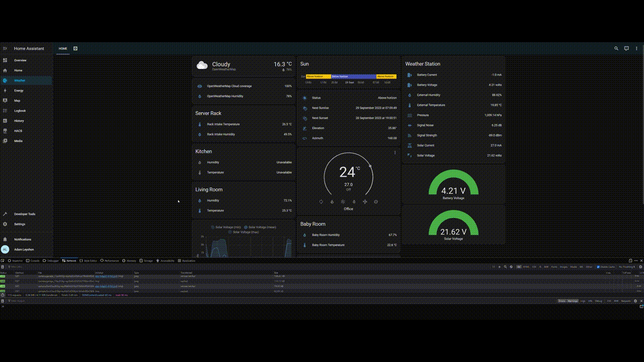The height and width of the screenshot is (362, 644).
Task: Switch to the Console tab in devtools
Action: tap(34, 261)
